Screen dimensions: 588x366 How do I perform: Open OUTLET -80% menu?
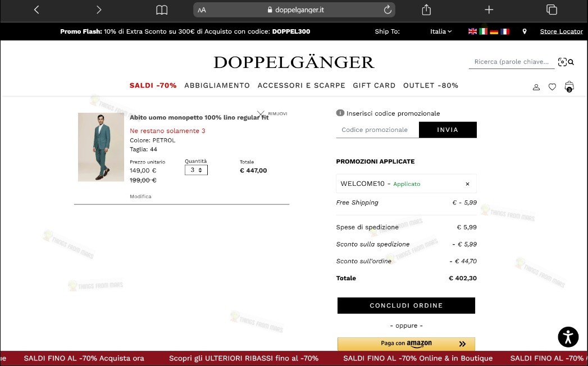431,85
